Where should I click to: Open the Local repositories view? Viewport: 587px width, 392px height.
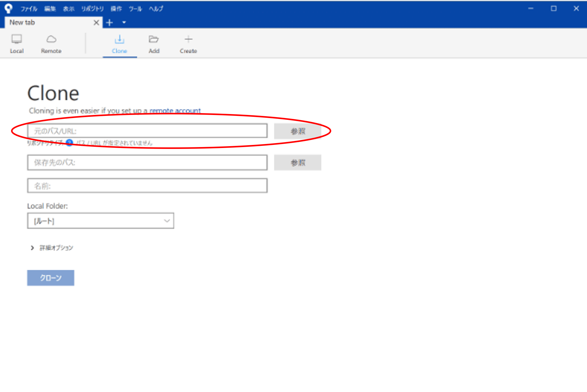17,44
